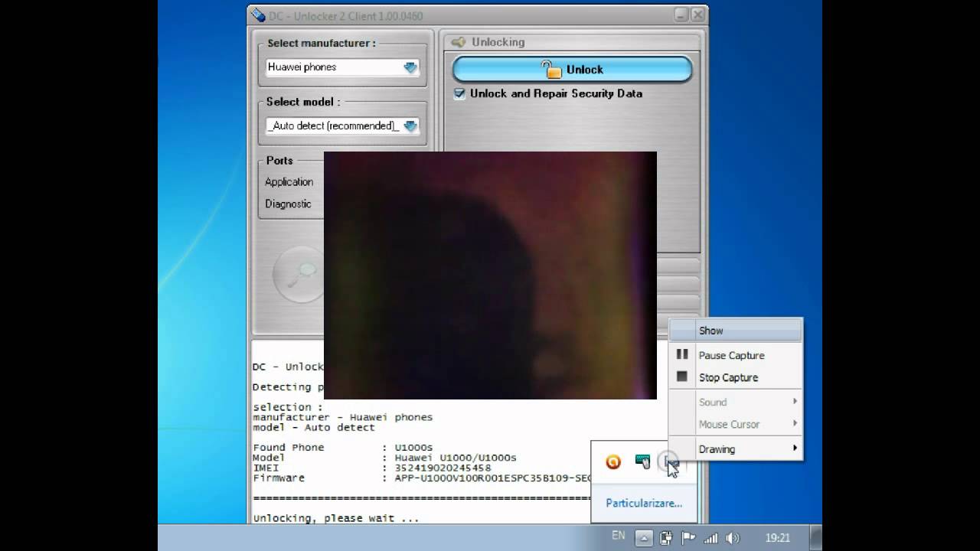This screenshot has height=551, width=980.
Task: Close the DC-Unlocker window
Action: [697, 15]
